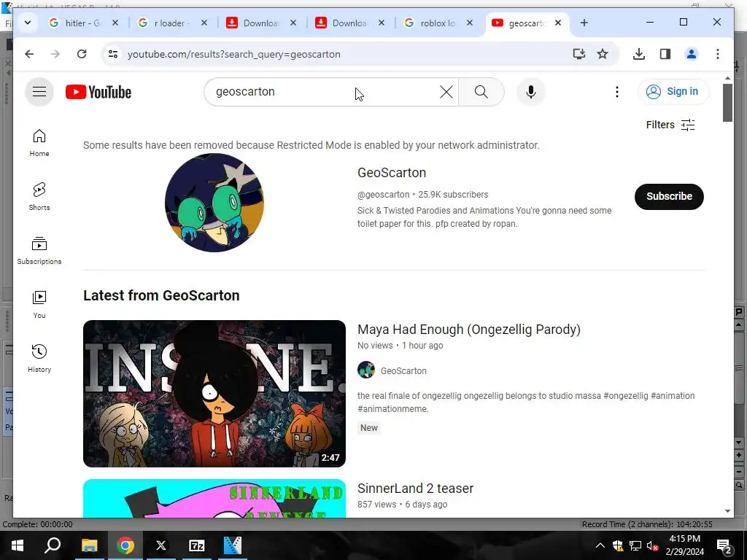Click the muted volume tray icon
Viewport: 747px width, 560px height.
coord(653,545)
